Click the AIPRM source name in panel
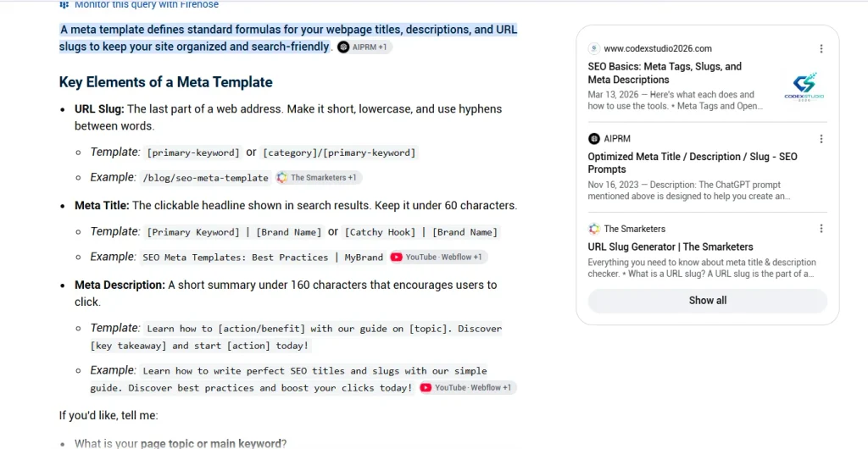 pos(617,139)
